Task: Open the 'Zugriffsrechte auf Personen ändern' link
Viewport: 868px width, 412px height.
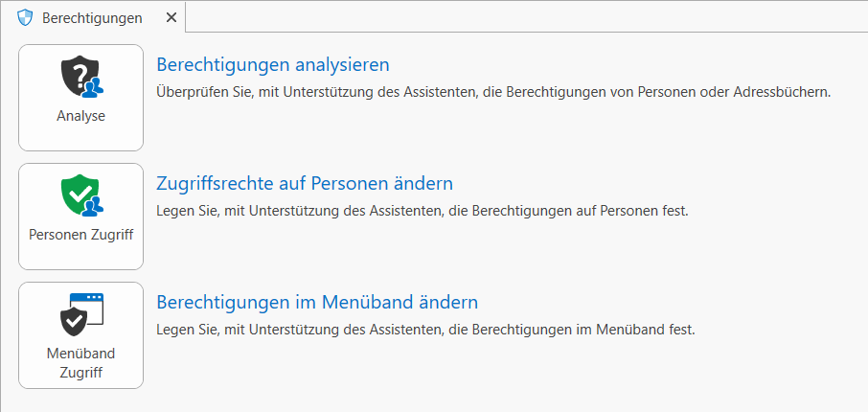Action: click(305, 183)
